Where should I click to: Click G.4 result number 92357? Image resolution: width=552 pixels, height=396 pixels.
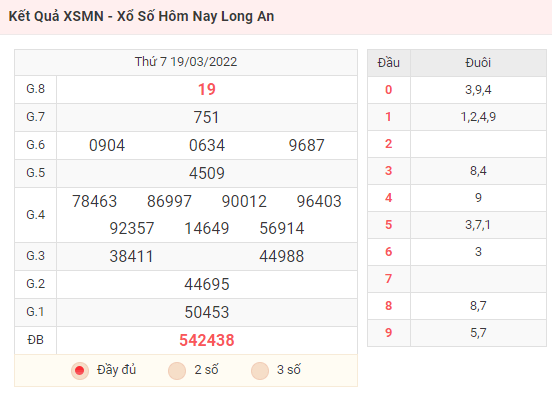[132, 228]
